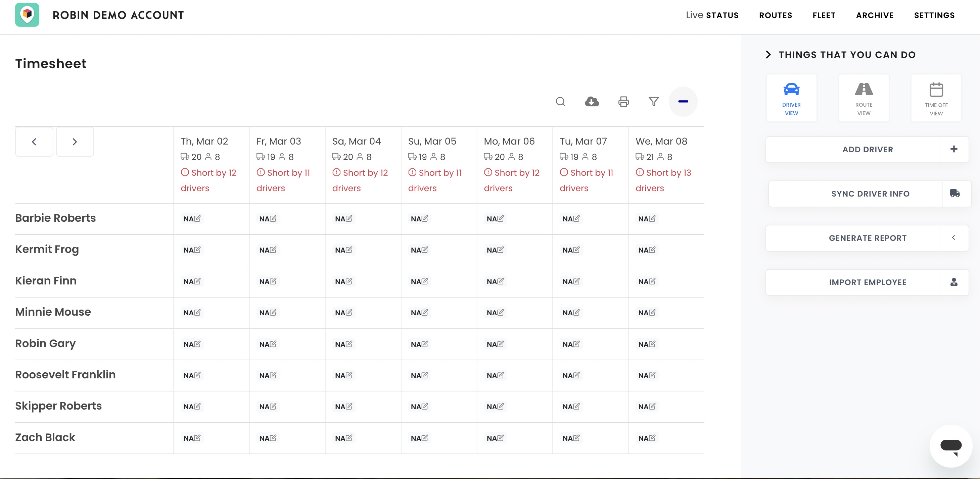The width and height of the screenshot is (980, 479).
Task: Open the Routes menu
Action: 775,15
